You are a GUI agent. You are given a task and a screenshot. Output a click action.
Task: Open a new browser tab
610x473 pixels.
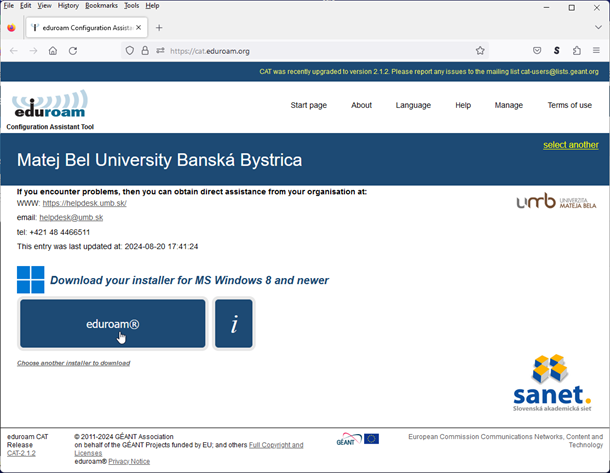(159, 28)
